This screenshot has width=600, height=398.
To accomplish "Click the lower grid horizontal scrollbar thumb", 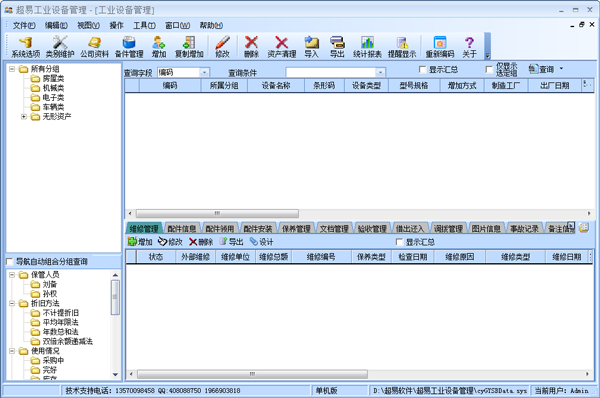I will pyautogui.click(x=252, y=374).
